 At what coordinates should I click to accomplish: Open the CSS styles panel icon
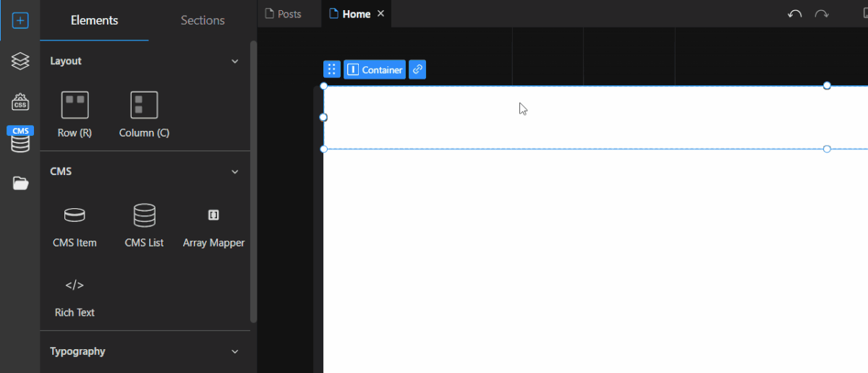pos(20,102)
